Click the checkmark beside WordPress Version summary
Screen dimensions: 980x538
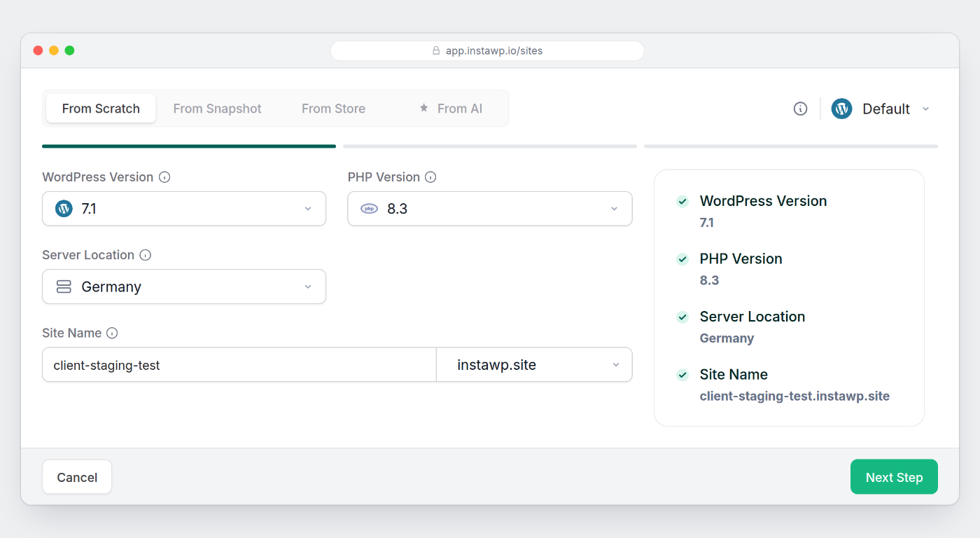point(682,202)
